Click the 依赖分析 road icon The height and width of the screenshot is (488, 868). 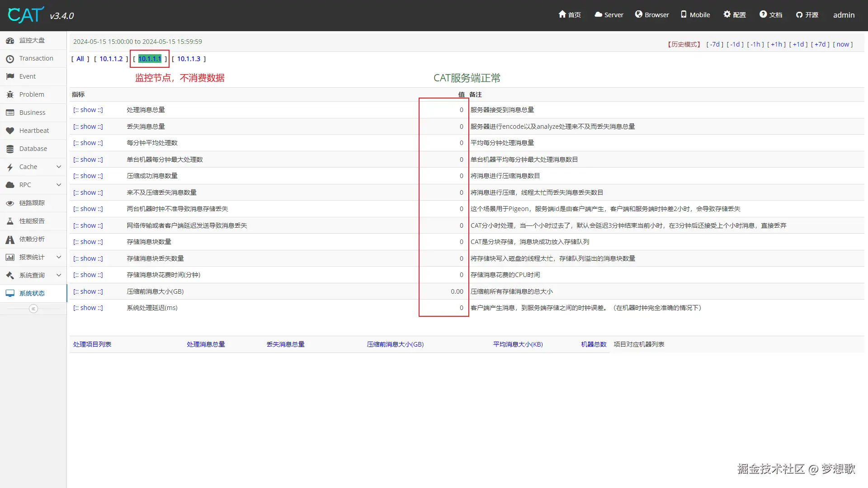click(x=10, y=239)
